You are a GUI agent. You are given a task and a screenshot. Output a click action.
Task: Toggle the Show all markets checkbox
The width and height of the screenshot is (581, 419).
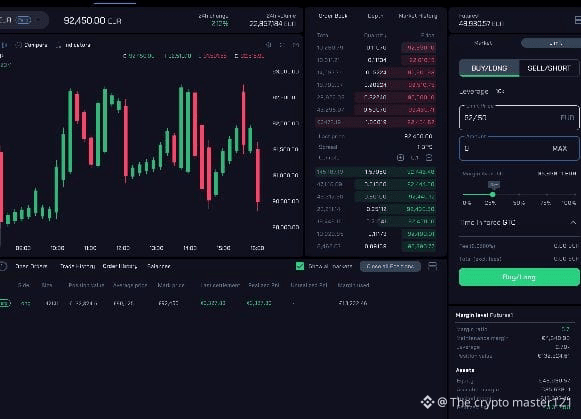click(x=300, y=266)
